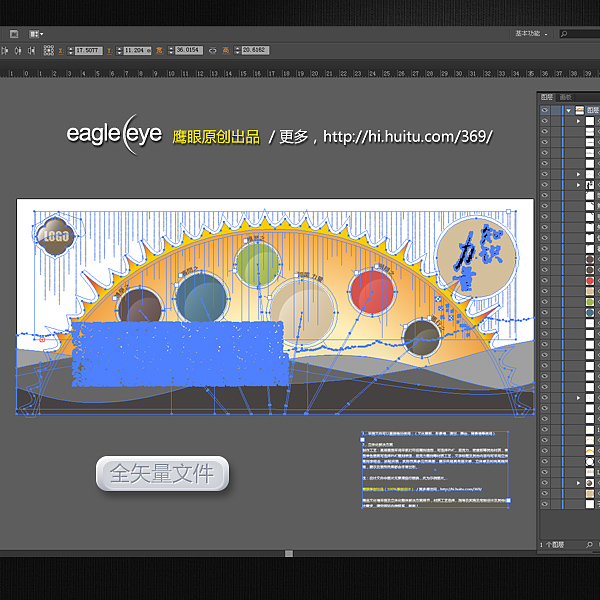Click the orange Y coordinate label
Screen dimensions: 600x600
109,51
